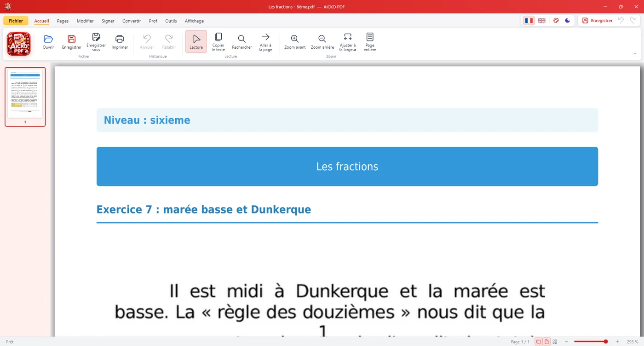The image size is (644, 346).
Task: Switch language to French flag
Action: [x=529, y=21]
